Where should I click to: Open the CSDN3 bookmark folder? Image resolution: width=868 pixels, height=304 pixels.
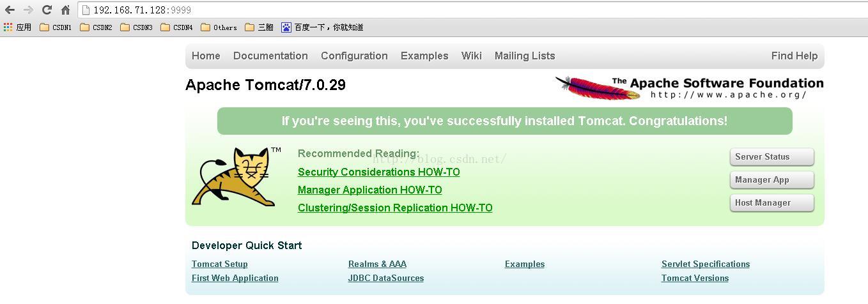coord(136,27)
